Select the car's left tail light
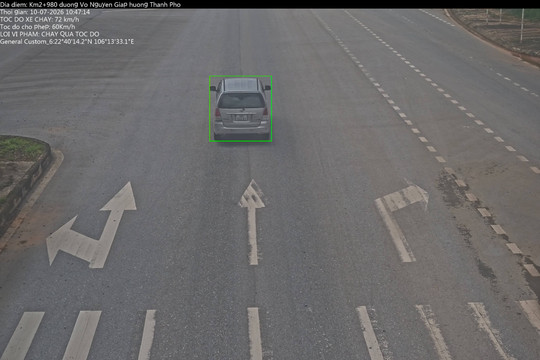Image resolution: width=540 pixels, height=360 pixels. tap(218, 113)
